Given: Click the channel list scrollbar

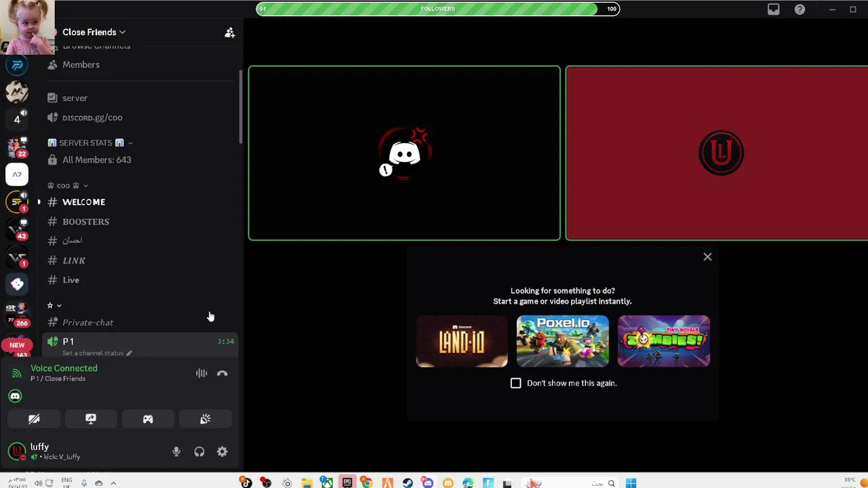Looking at the screenshot, I should [241, 107].
